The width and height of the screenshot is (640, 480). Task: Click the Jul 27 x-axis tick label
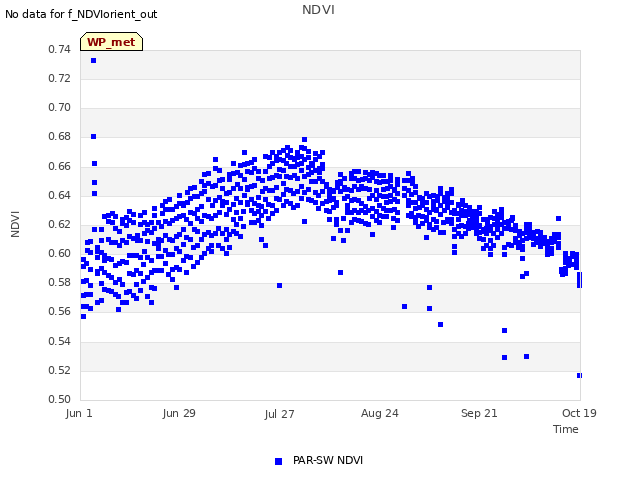tap(279, 414)
